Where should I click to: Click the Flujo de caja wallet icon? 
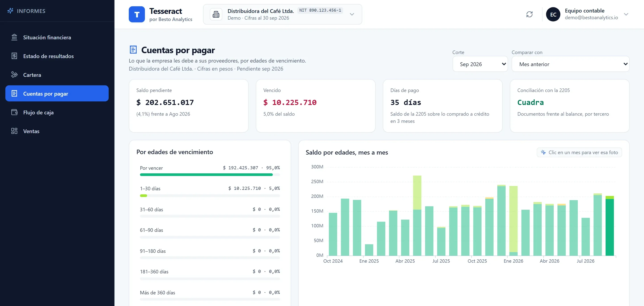(x=14, y=112)
